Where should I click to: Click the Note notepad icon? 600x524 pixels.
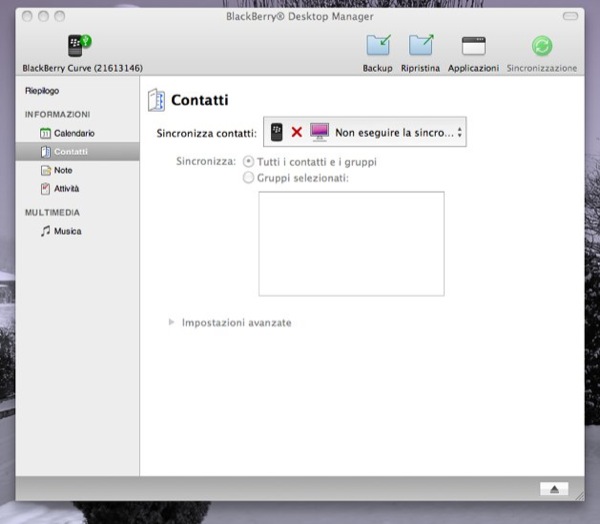(x=46, y=170)
